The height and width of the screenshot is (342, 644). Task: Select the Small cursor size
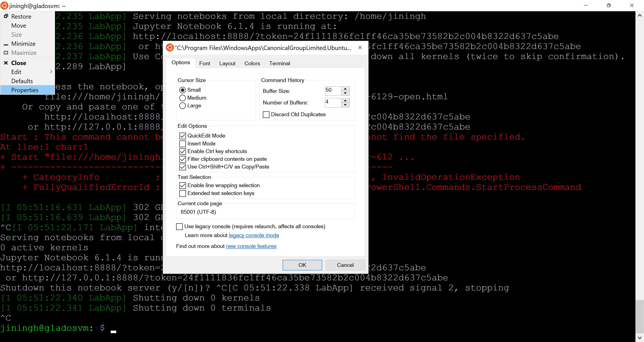182,90
